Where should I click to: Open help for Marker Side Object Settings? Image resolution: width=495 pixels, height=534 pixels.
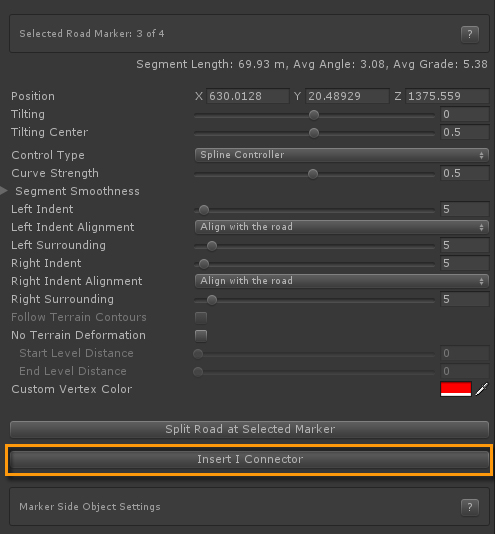(470, 507)
